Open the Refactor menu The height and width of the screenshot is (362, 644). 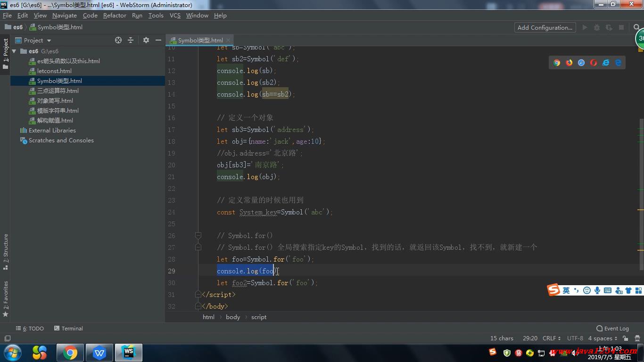click(115, 16)
